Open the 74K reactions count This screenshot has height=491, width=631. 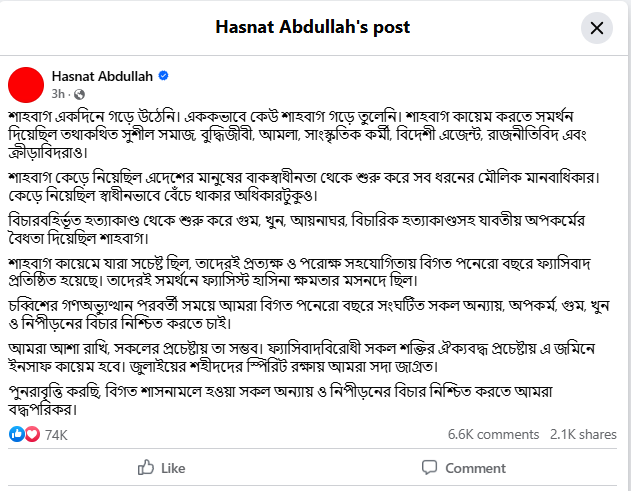click(x=56, y=435)
